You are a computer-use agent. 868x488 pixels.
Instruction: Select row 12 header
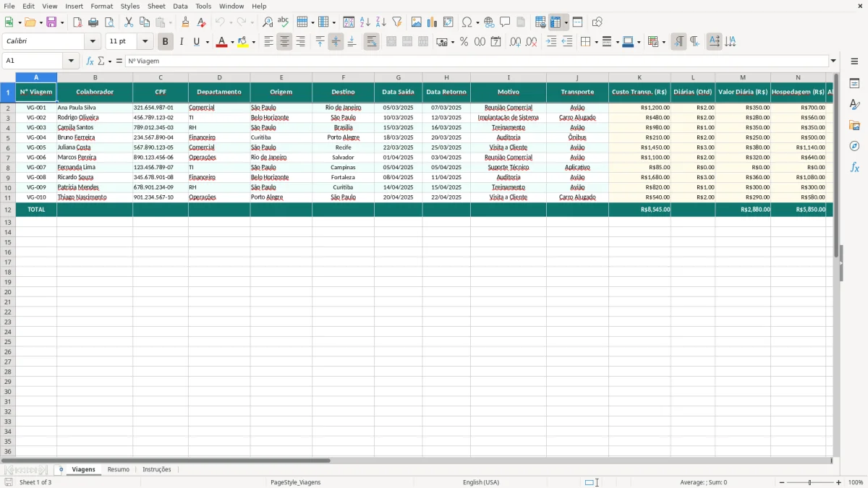pos(8,210)
